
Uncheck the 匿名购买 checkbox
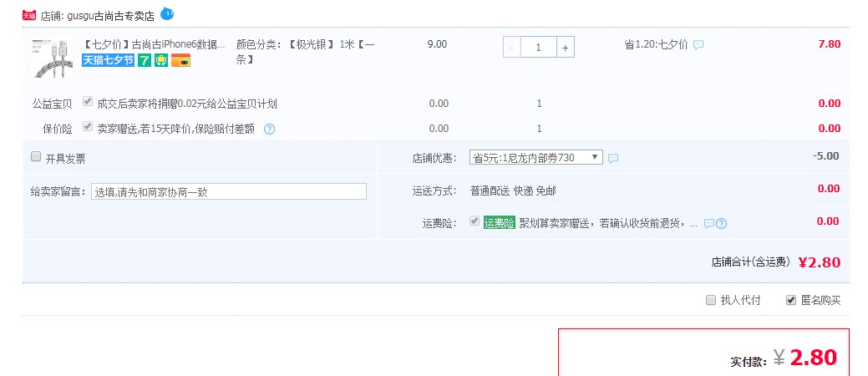(x=791, y=301)
